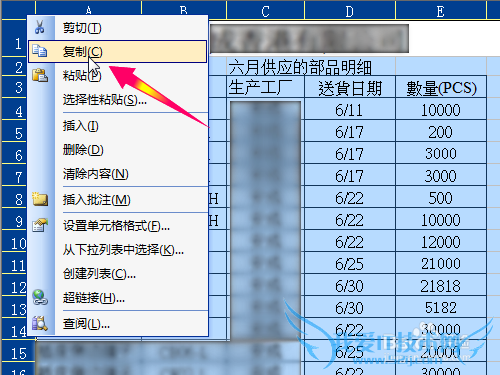Select row 4 header

pyautogui.click(x=14, y=109)
